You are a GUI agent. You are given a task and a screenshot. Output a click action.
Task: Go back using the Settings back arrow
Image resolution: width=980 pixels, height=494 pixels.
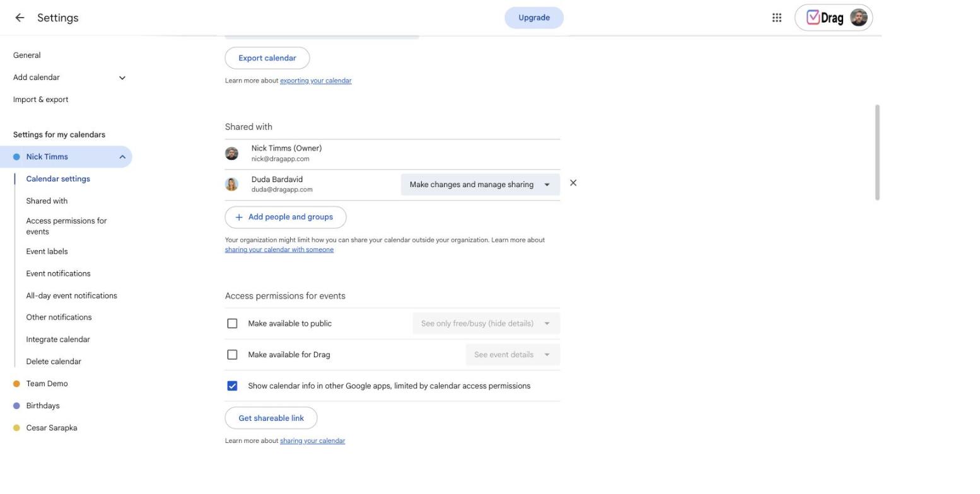tap(20, 18)
